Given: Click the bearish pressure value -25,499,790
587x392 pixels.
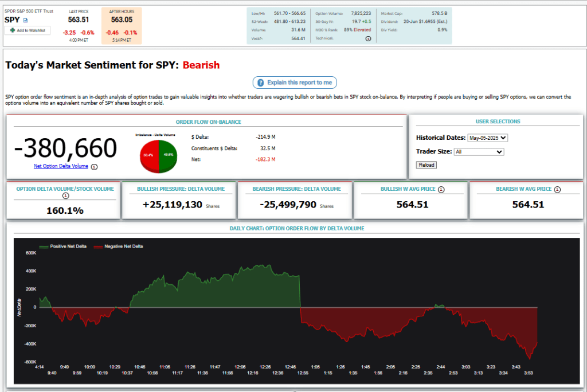Looking at the screenshot, I should pyautogui.click(x=288, y=205).
